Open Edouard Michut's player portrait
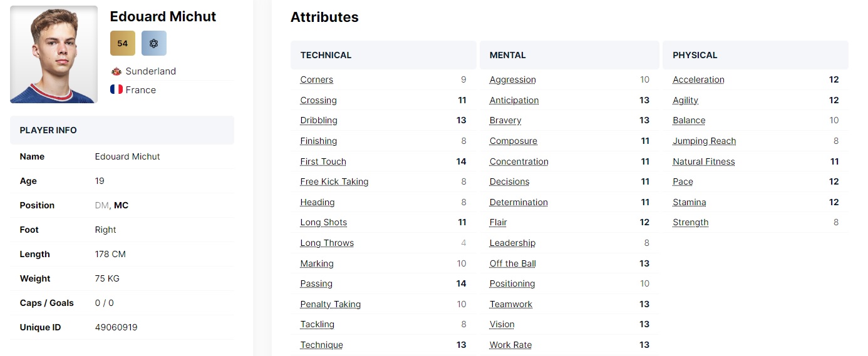Viewport: 868px width, 356px height. (x=54, y=54)
